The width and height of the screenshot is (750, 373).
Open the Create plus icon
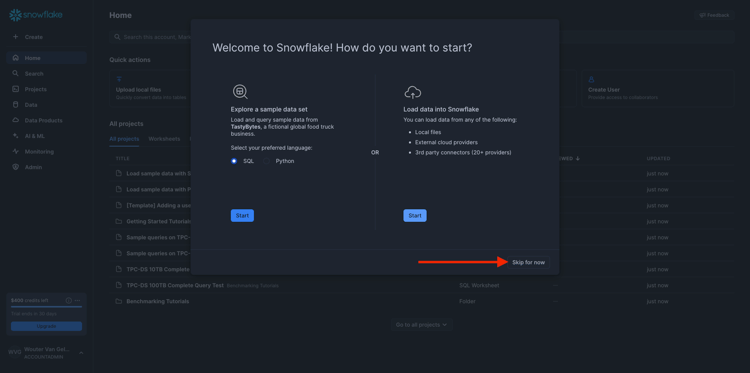[x=15, y=37]
